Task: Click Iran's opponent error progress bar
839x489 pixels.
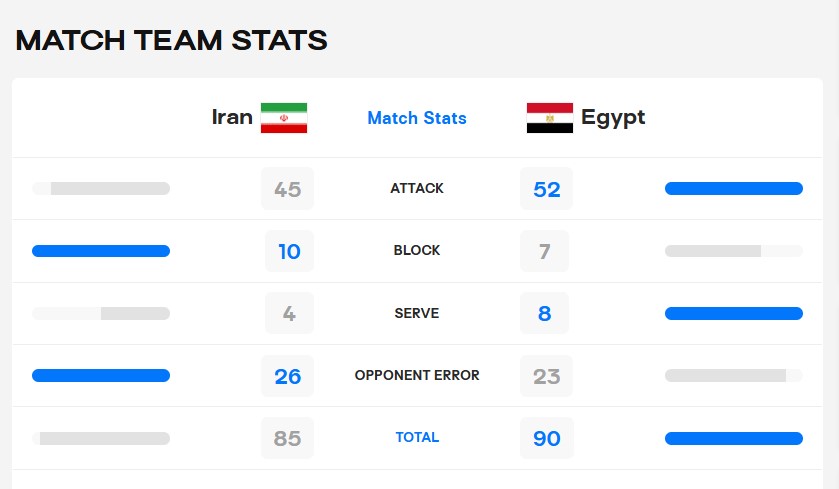Action: click(101, 375)
